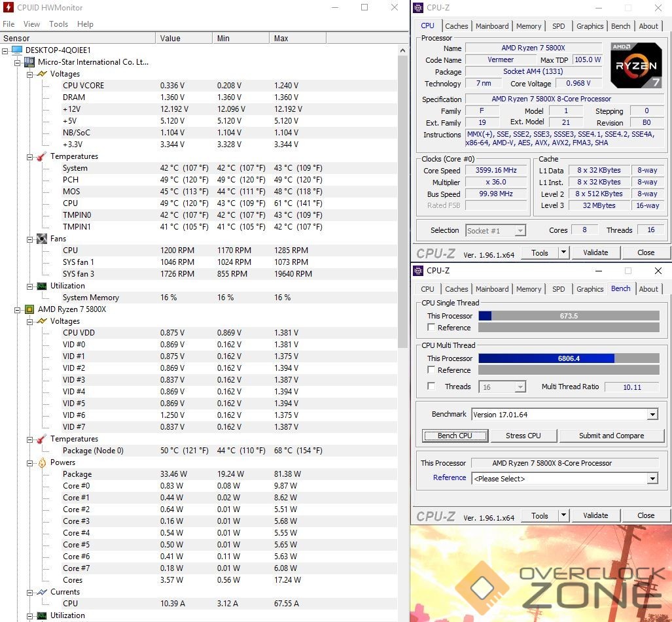This screenshot has height=622, width=672.
Task: Click the Micro-Star motherboard icon in tree
Action: (29, 62)
